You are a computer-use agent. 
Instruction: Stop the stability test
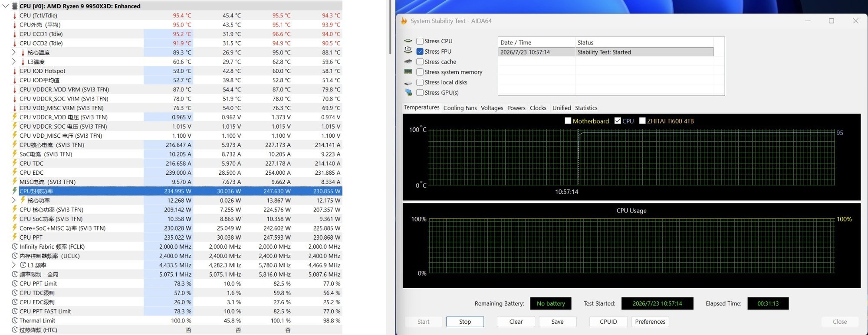pyautogui.click(x=465, y=322)
